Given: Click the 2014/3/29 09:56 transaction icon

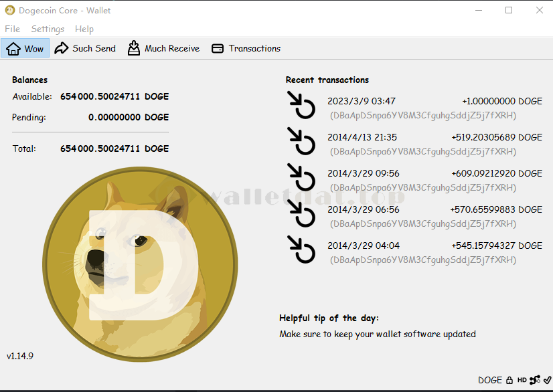Looking at the screenshot, I should [x=301, y=179].
